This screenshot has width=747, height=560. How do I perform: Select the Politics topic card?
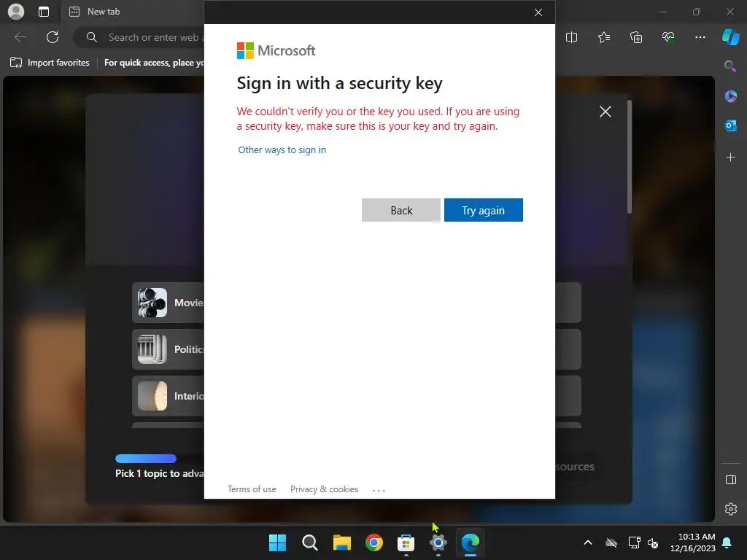(x=169, y=349)
